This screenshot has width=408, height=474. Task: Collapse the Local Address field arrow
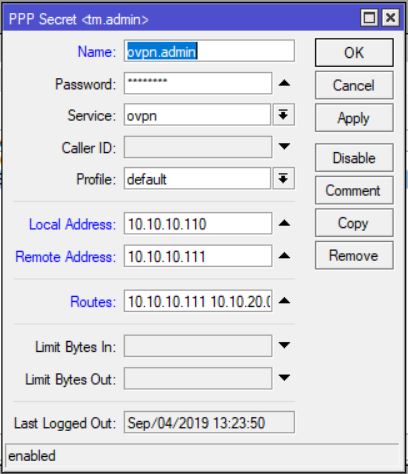[284, 223]
